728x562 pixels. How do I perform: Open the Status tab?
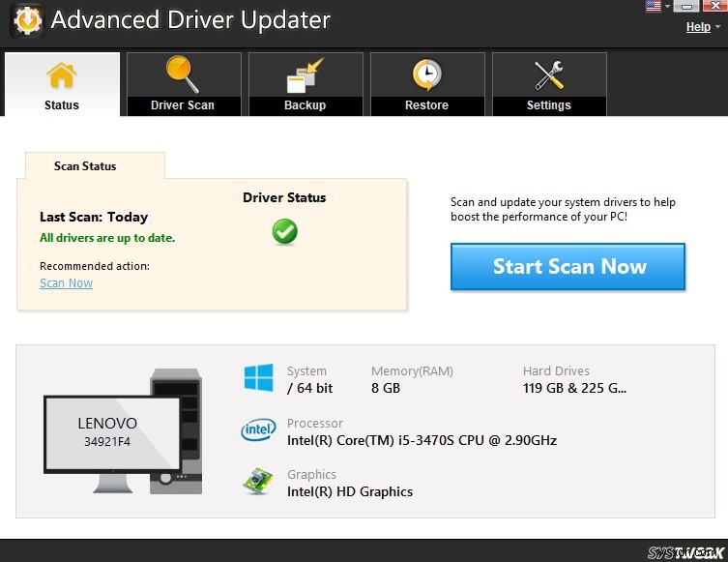62,84
